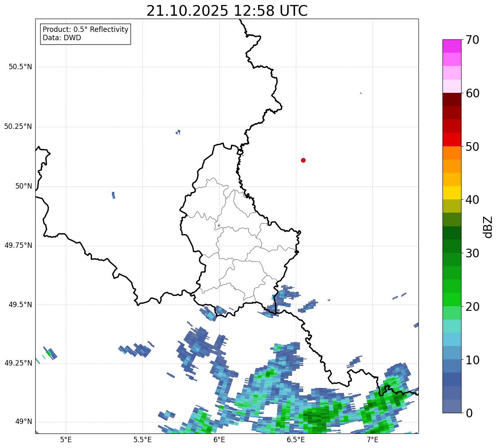Screen dimensions: 498x448
Task: Pick the bright red swatch above 50
Action: (x=452, y=140)
